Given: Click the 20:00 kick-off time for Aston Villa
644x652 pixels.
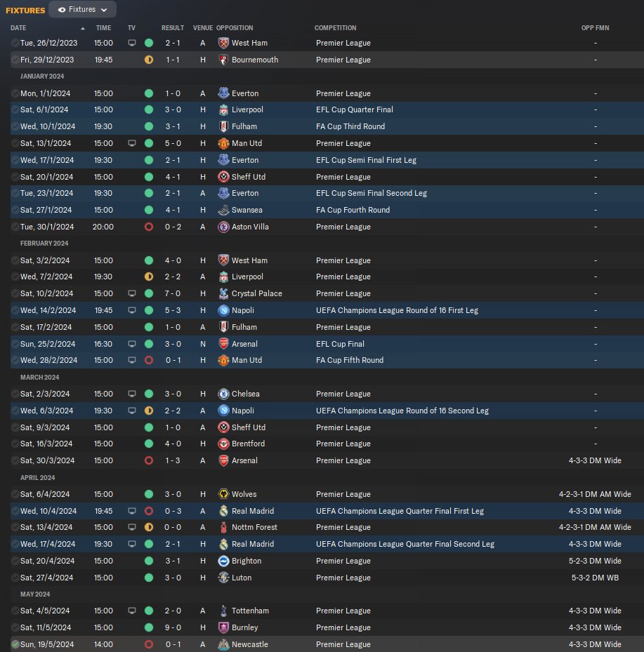Looking at the screenshot, I should tap(103, 227).
